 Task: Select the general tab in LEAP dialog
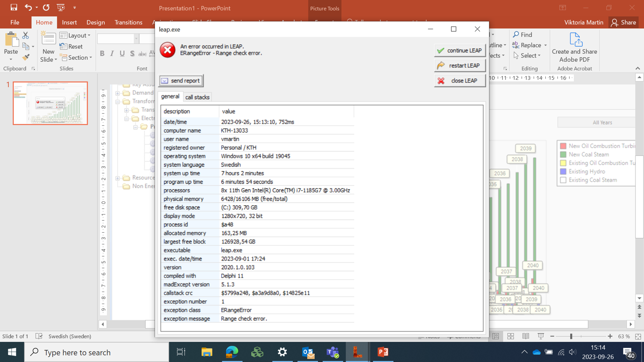point(170,97)
